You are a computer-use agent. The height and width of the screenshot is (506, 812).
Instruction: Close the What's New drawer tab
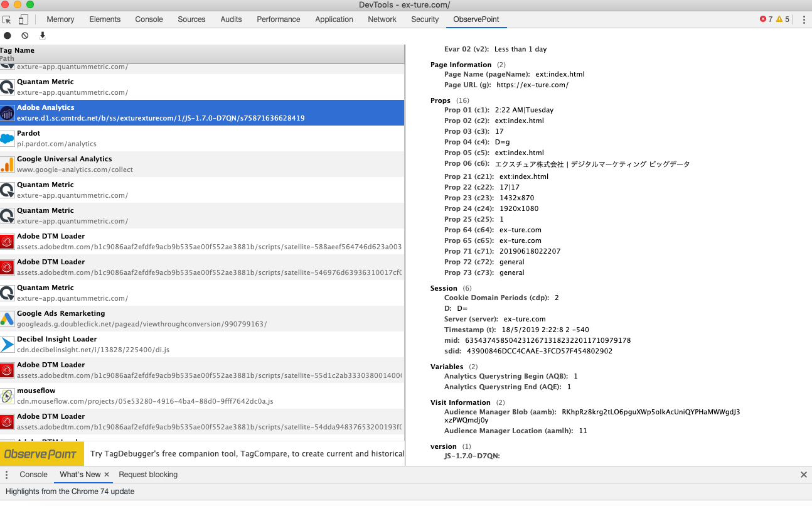107,475
